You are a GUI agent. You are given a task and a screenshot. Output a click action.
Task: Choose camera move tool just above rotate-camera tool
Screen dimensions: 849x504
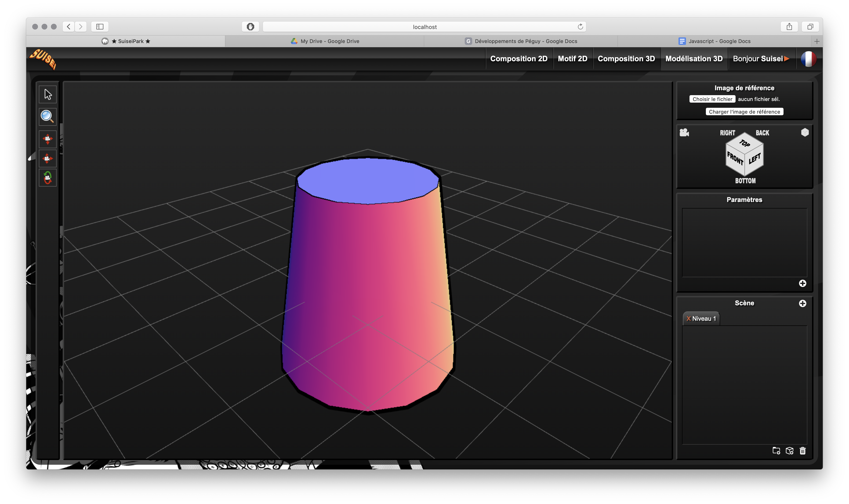[47, 158]
